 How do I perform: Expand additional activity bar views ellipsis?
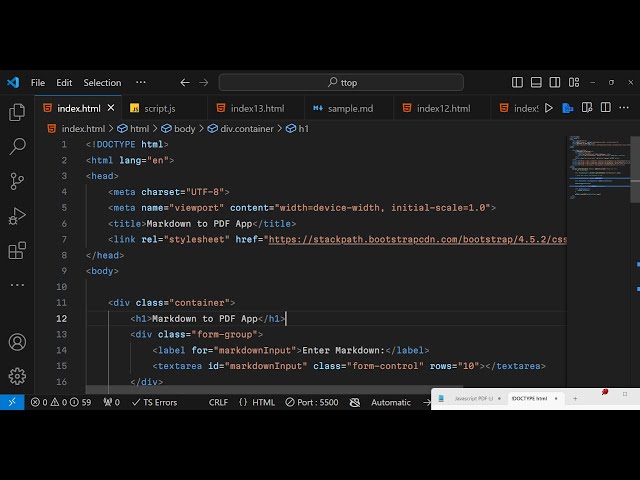tap(17, 284)
